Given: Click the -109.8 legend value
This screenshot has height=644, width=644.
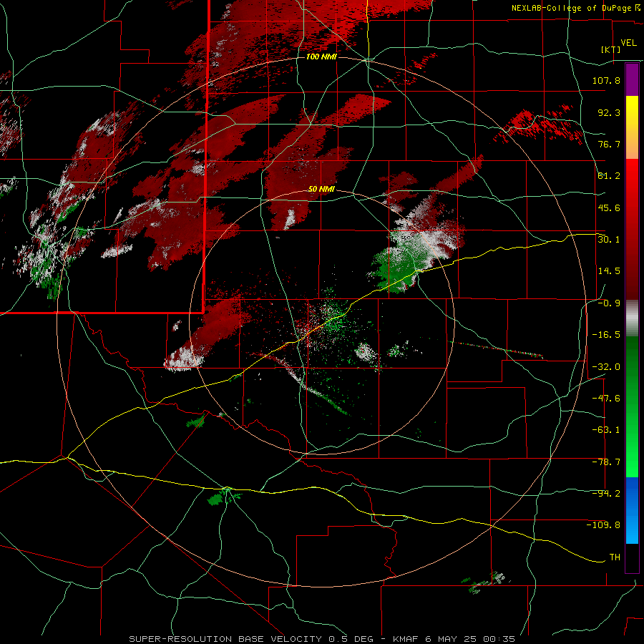Looking at the screenshot, I should tap(603, 525).
